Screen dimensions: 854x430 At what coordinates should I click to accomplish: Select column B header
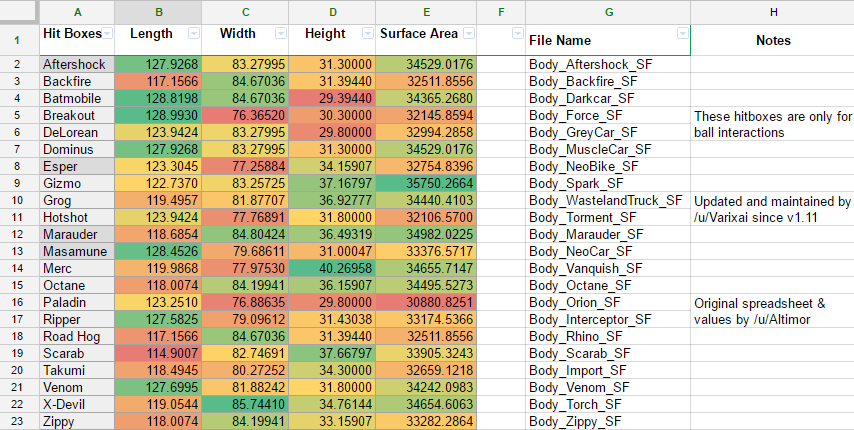(158, 12)
